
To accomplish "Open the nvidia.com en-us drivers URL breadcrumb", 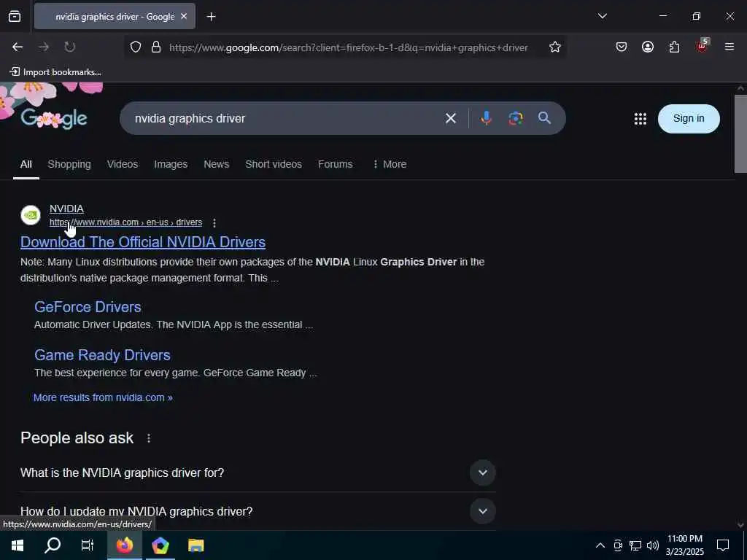I will [x=125, y=222].
